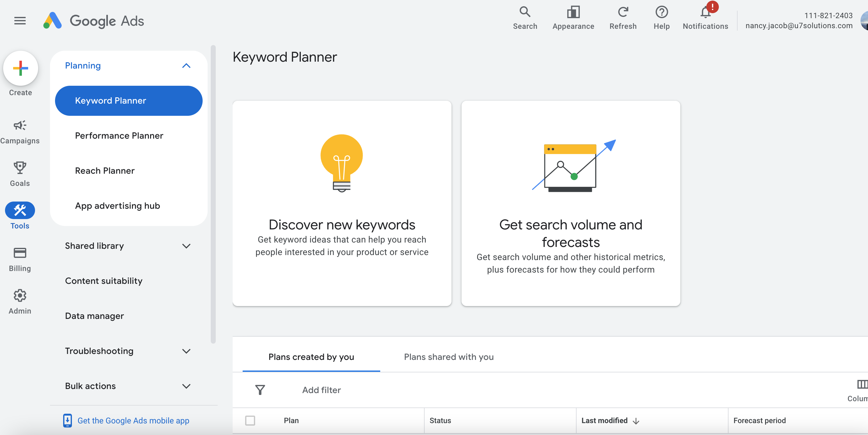The width and height of the screenshot is (868, 435).
Task: Click the sidebar vertical scrollbar
Action: pyautogui.click(x=213, y=194)
